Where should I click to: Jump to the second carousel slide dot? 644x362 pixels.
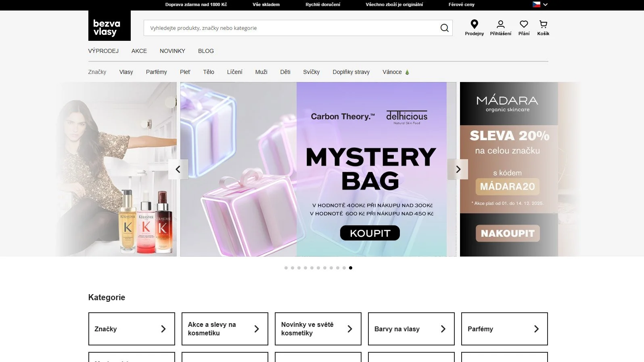pyautogui.click(x=293, y=268)
